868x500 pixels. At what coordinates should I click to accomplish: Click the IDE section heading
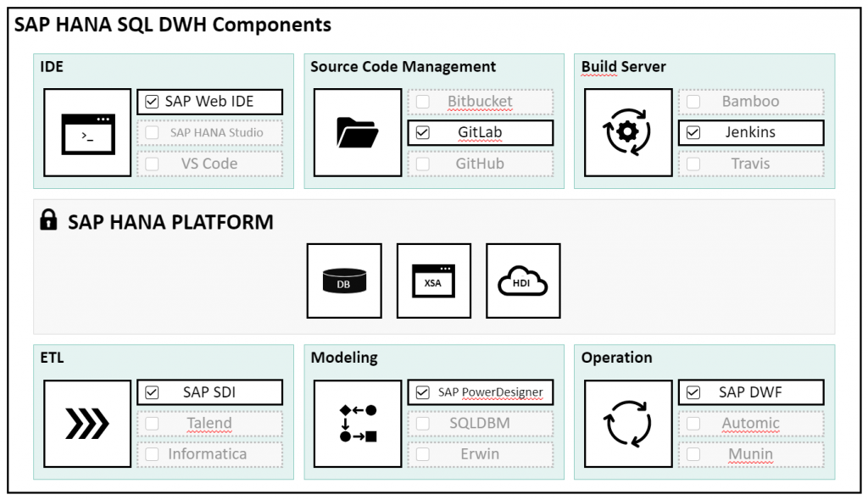pyautogui.click(x=52, y=67)
